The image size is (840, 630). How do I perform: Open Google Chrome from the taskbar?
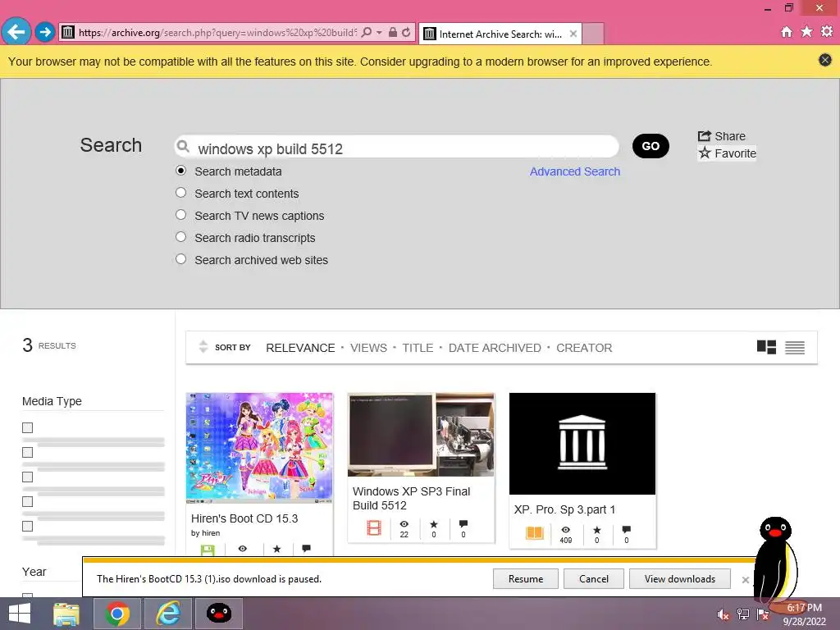tap(117, 614)
